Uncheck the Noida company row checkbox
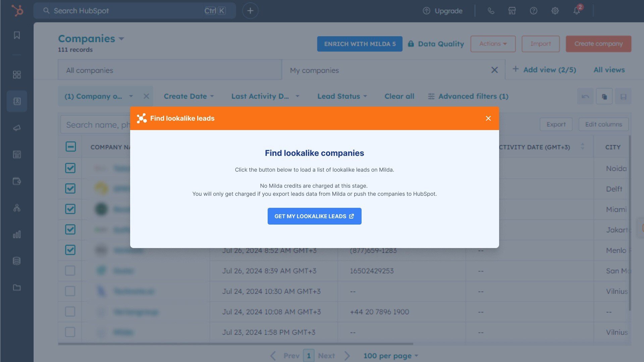644x362 pixels. tap(70, 168)
